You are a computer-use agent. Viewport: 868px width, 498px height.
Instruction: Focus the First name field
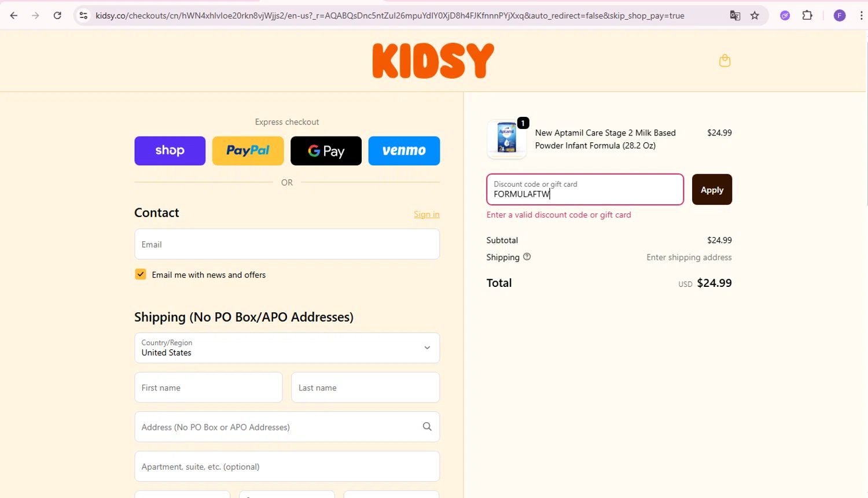pos(208,388)
